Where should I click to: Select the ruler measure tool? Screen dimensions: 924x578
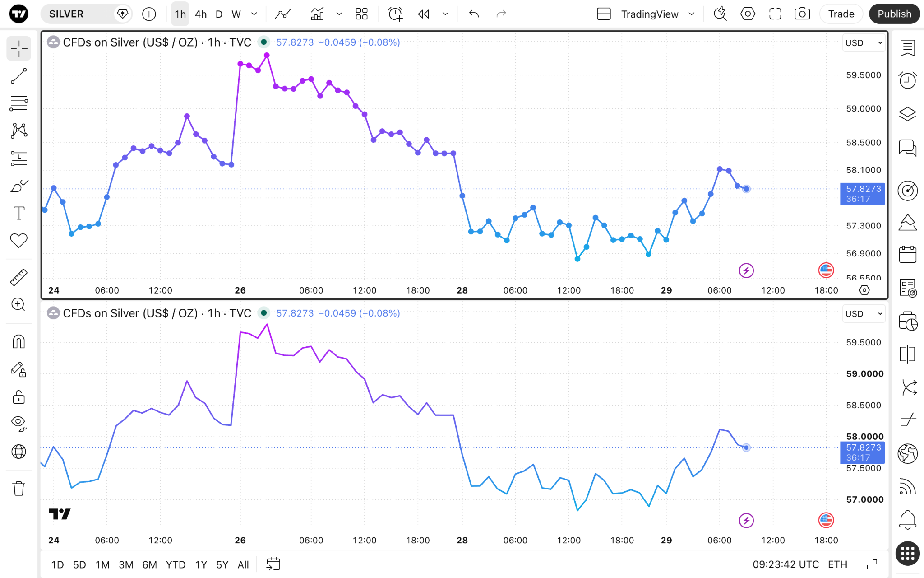(x=19, y=277)
